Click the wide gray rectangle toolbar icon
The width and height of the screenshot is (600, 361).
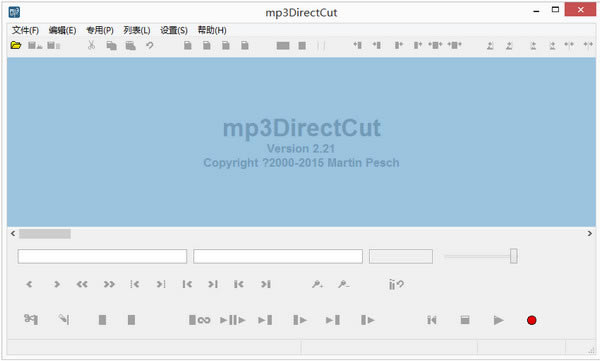pos(283,46)
